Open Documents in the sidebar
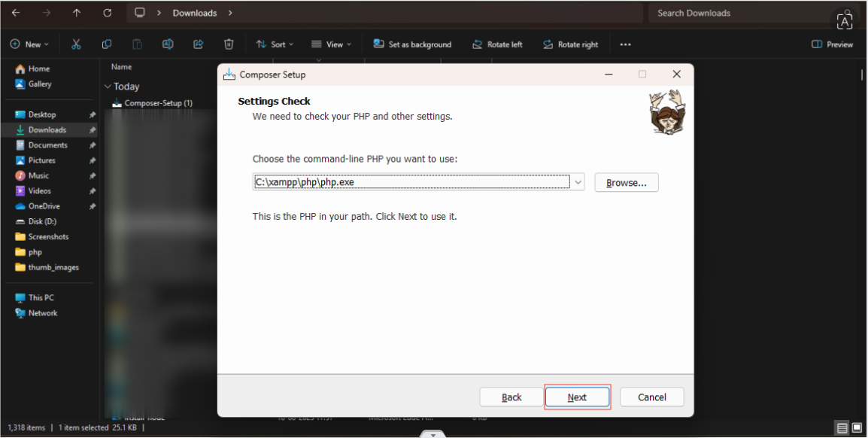This screenshot has width=868, height=438. (x=41, y=145)
